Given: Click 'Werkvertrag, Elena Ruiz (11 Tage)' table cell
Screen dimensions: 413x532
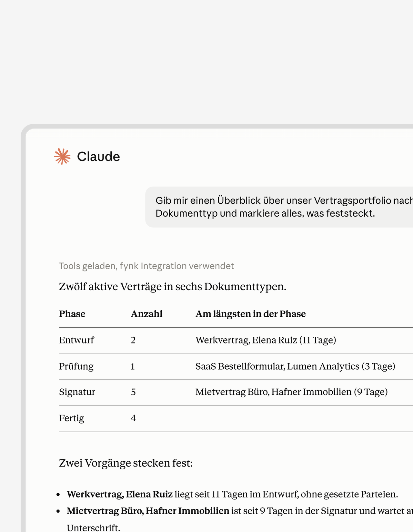Looking at the screenshot, I should (266, 340).
